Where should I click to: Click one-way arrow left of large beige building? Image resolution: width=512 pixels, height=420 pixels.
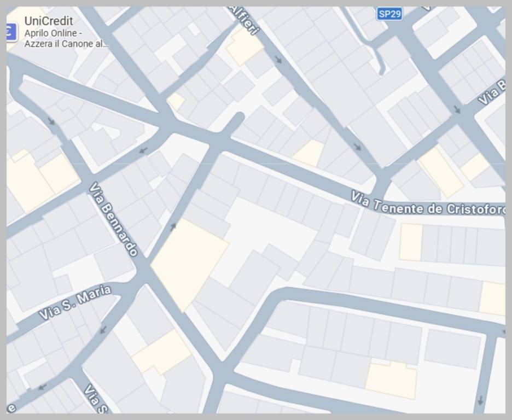pos(173,226)
